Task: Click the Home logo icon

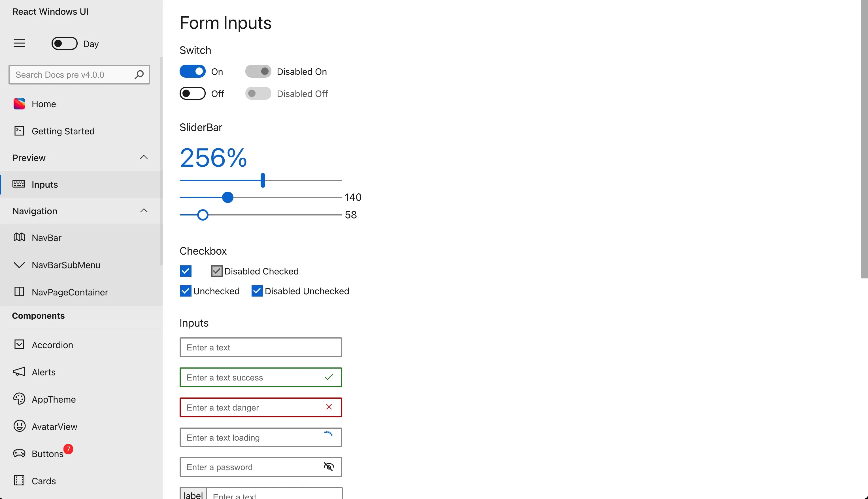Action: [x=19, y=104]
